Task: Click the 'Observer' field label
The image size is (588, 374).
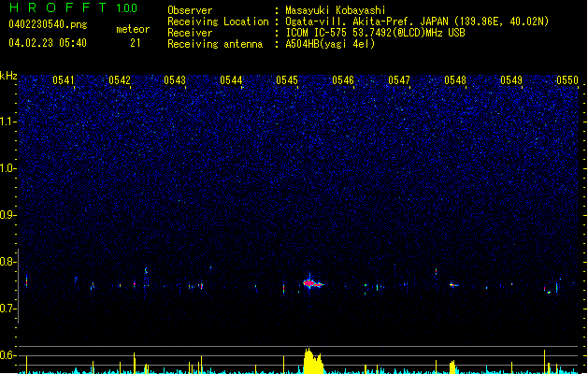Action: [190, 10]
